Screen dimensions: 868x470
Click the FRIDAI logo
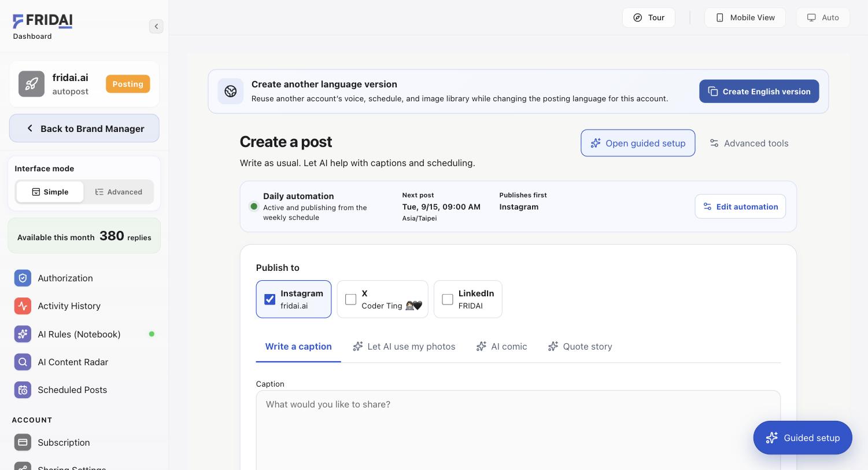pos(43,21)
